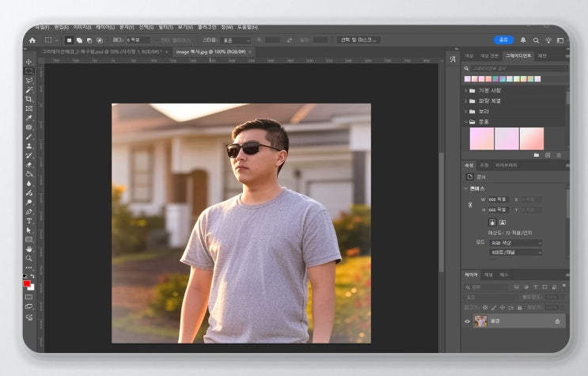The height and width of the screenshot is (376, 588).
Task: Select the Crop tool in the toolbar
Action: (29, 99)
